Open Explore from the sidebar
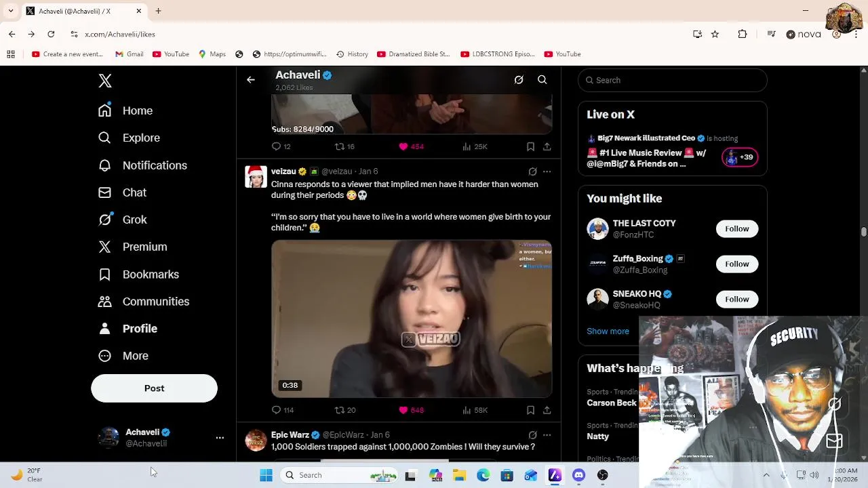868x488 pixels. coord(130,138)
